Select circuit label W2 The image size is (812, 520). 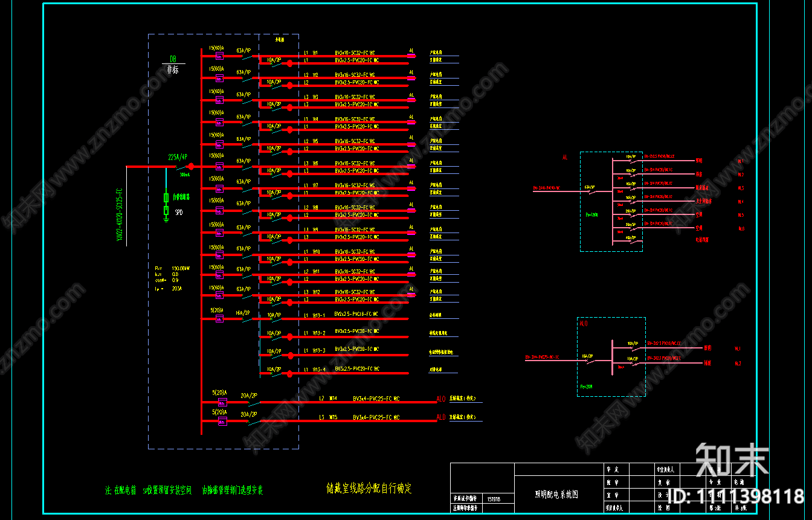click(315, 75)
